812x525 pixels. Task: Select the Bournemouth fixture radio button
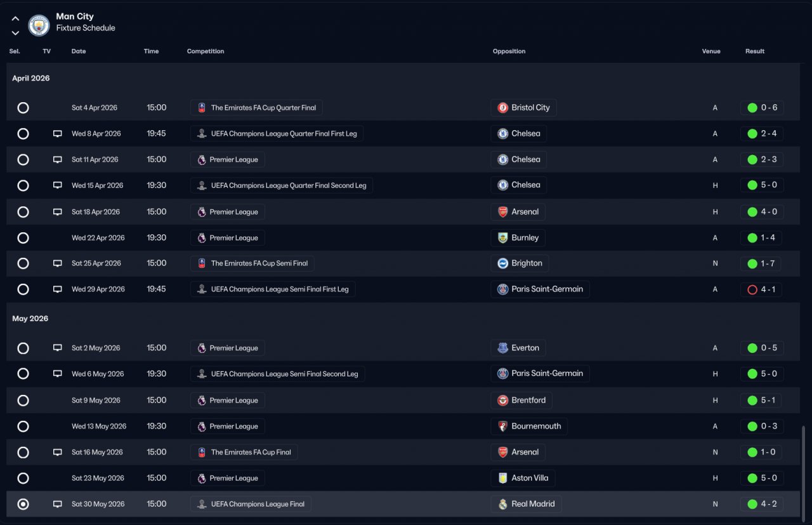23,427
